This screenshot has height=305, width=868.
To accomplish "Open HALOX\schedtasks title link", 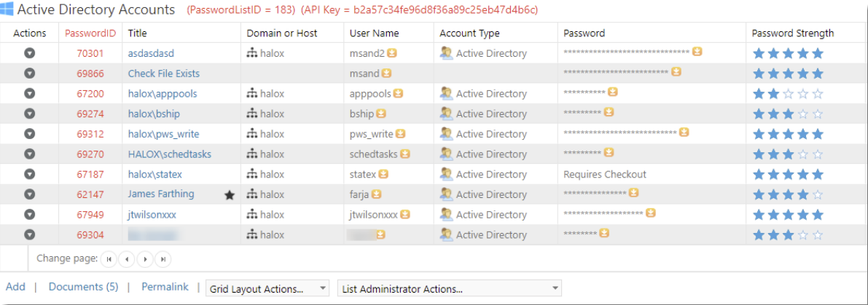I will (x=169, y=154).
